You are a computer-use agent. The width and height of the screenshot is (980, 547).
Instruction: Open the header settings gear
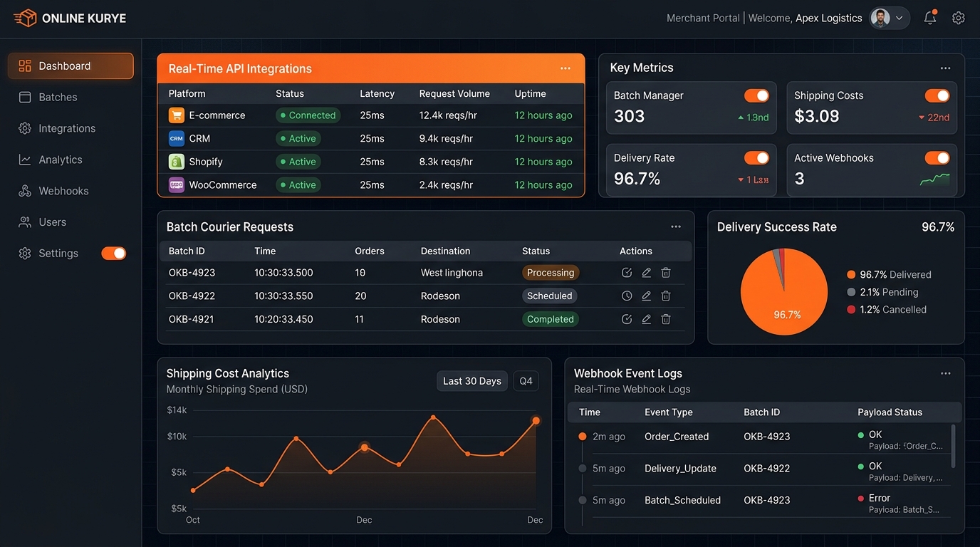[x=959, y=18]
